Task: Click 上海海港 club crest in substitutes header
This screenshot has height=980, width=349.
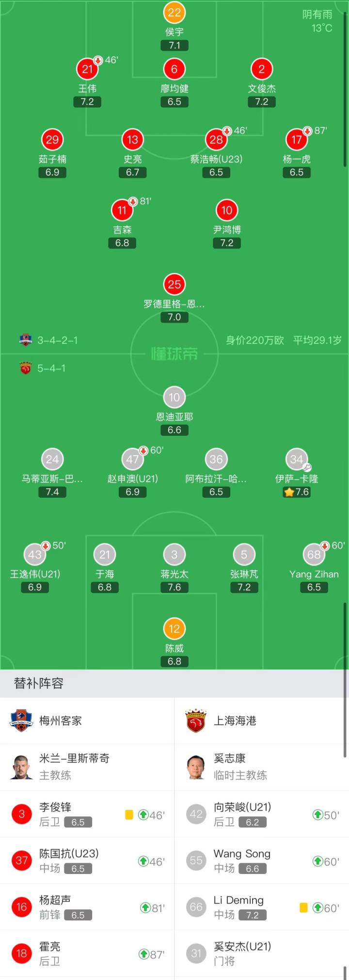Action: [196, 720]
